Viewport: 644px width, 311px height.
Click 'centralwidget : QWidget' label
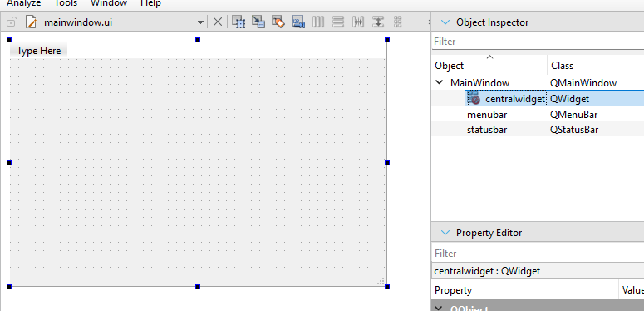[x=487, y=271]
